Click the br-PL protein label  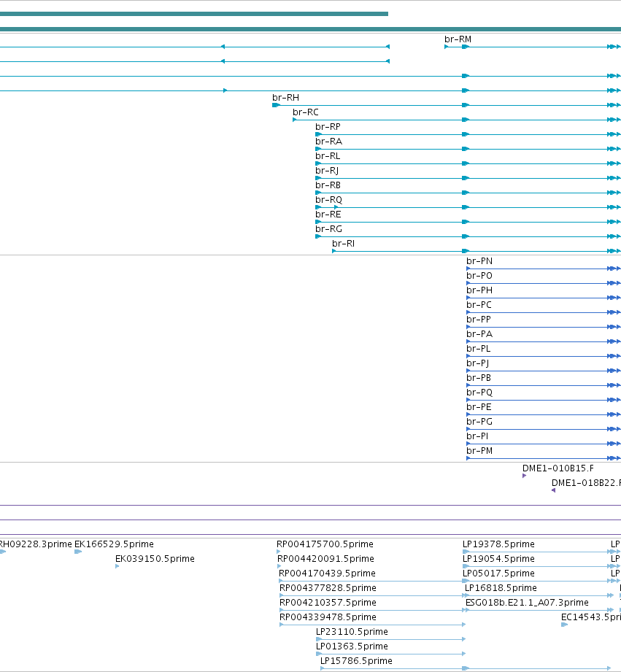coord(478,349)
